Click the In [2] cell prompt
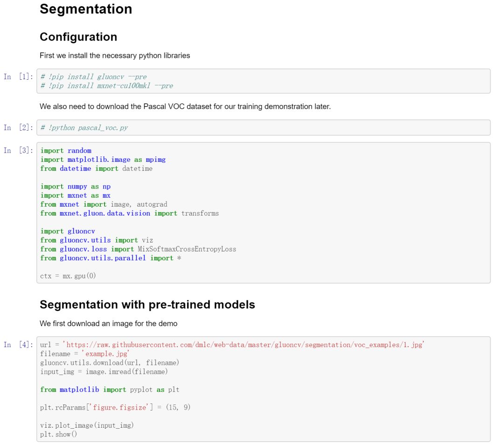This screenshot has width=504, height=445. (19, 128)
